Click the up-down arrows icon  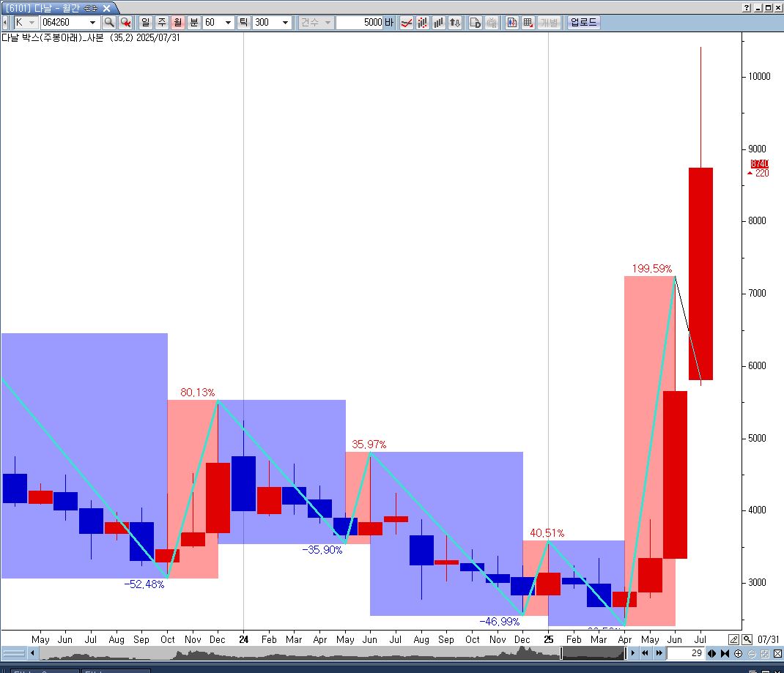[455, 23]
